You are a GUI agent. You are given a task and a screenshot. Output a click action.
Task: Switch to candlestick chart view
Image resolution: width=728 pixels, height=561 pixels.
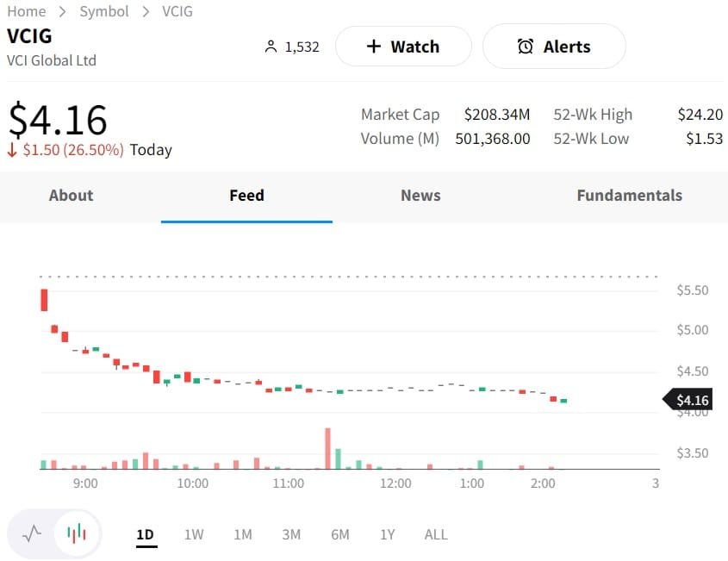77,533
